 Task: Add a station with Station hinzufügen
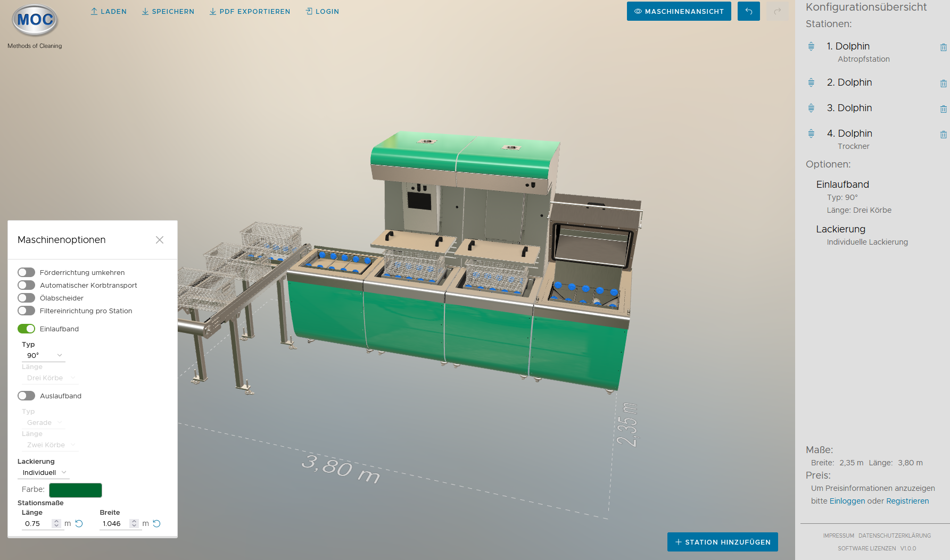pos(722,542)
